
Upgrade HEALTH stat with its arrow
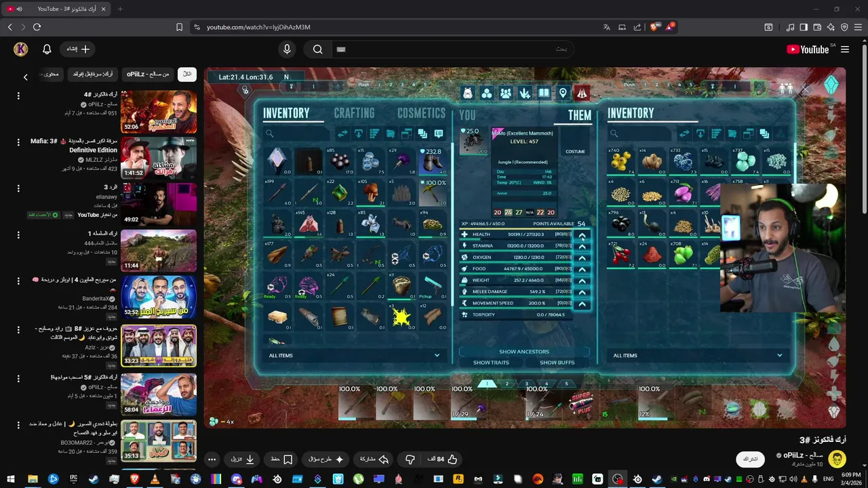click(x=582, y=235)
